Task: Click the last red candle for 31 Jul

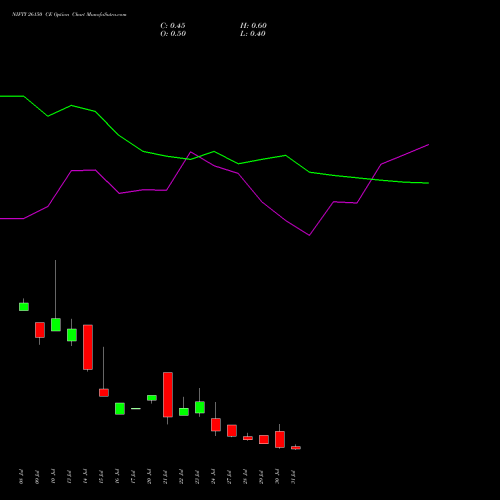Action: [296, 448]
